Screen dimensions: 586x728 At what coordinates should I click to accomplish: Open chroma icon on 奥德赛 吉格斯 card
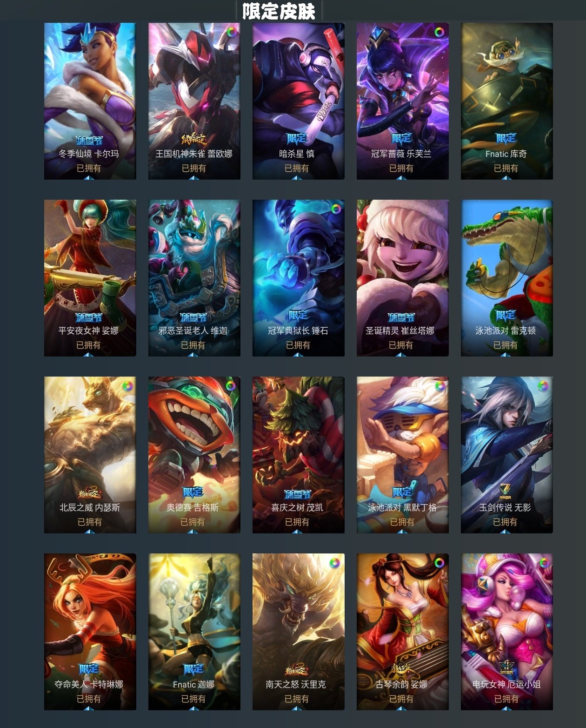pyautogui.click(x=231, y=386)
